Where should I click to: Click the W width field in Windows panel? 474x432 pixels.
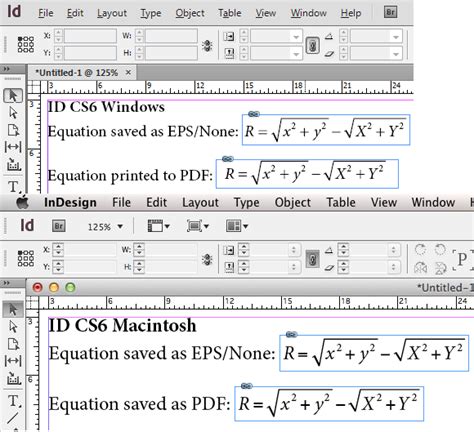tap(171, 36)
